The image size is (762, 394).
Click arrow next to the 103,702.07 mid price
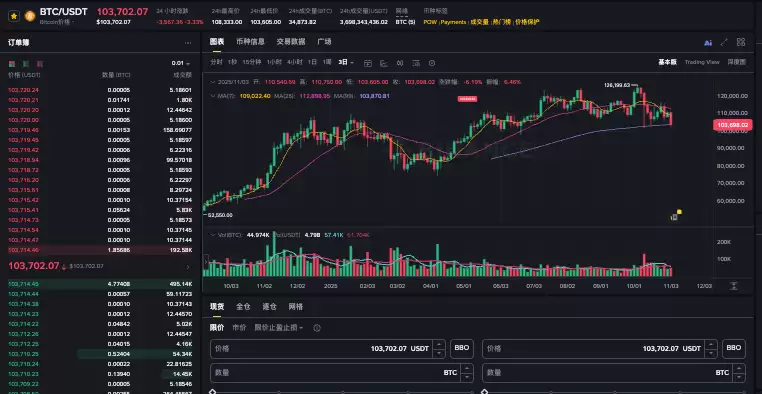(188, 267)
